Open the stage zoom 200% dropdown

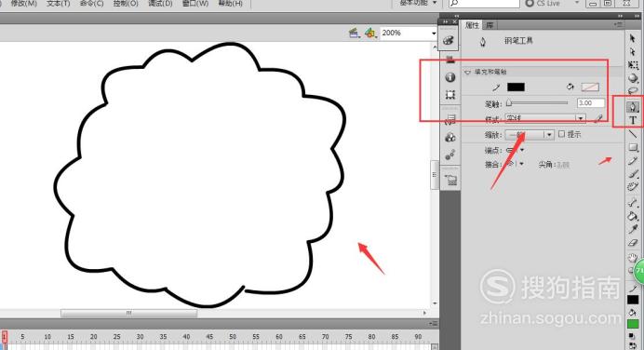(434, 33)
